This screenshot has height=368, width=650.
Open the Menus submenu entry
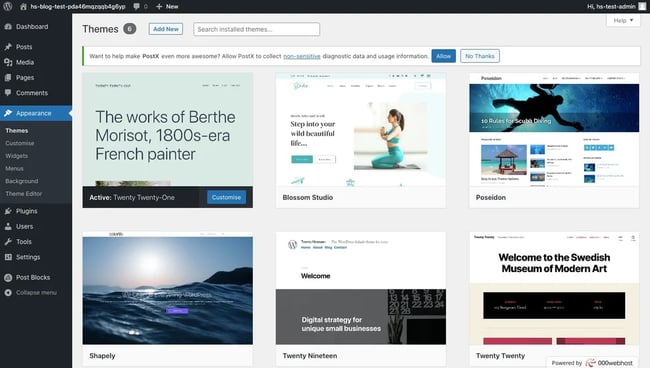14,168
